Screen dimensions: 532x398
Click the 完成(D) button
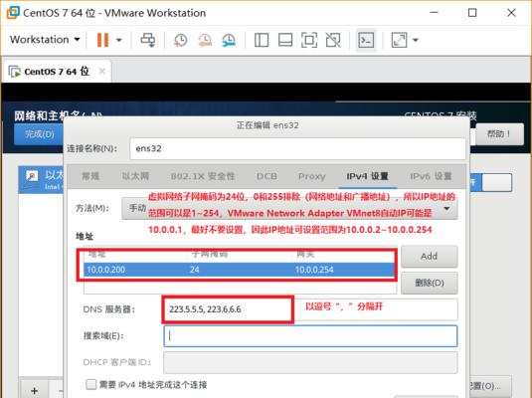40,134
